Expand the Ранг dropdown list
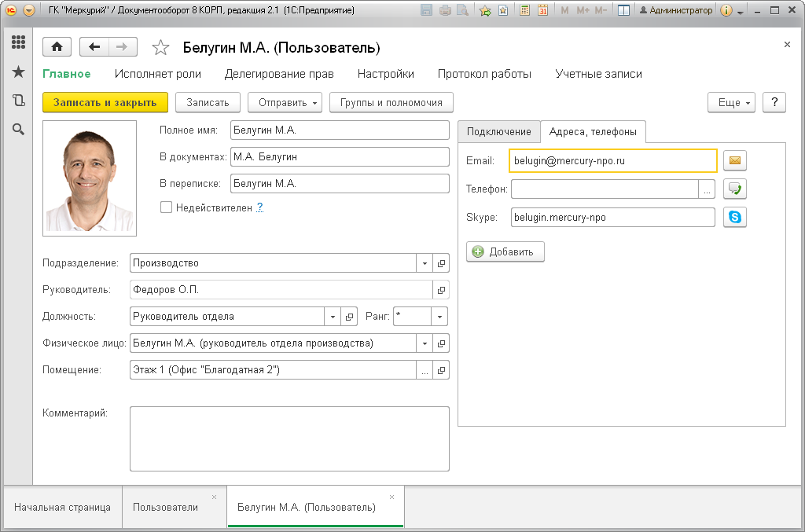The image size is (805, 532). click(439, 317)
